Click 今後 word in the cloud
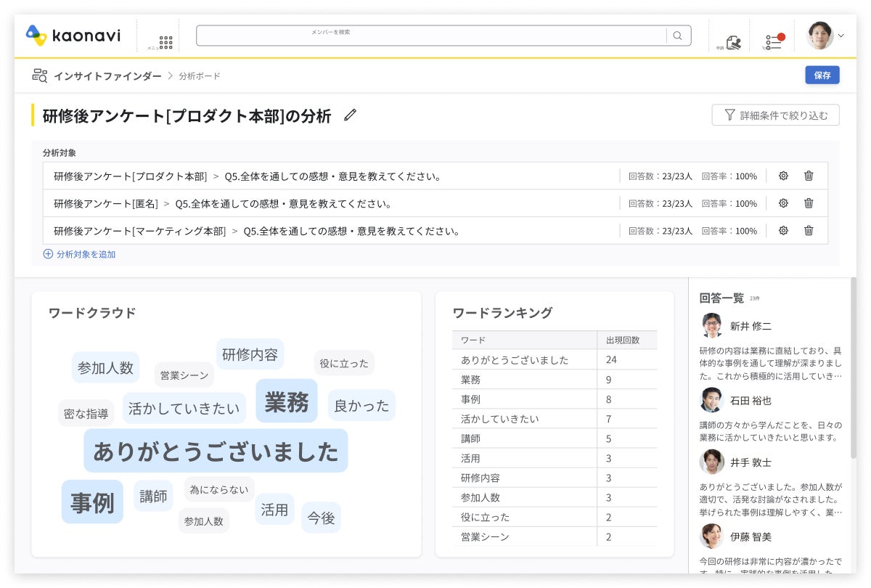 tap(321, 518)
